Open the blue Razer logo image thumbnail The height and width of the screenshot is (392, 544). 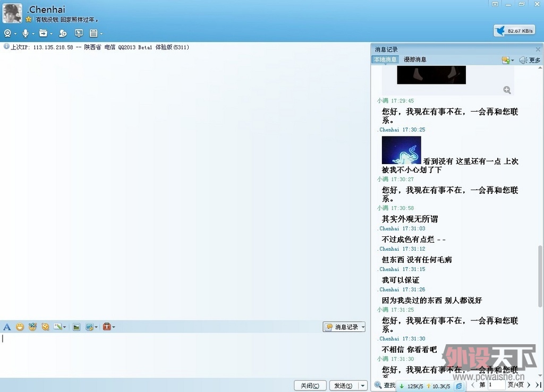402,150
